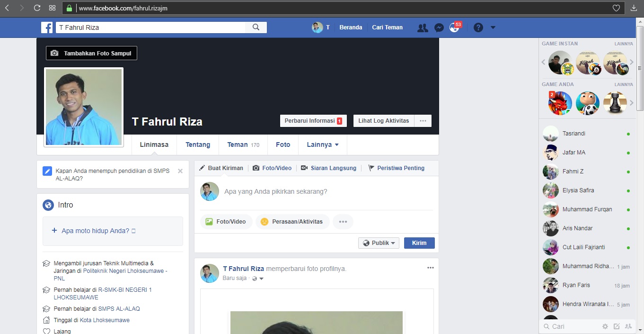This screenshot has height=334, width=644.
Task: Click the search magnifier button
Action: 256,27
